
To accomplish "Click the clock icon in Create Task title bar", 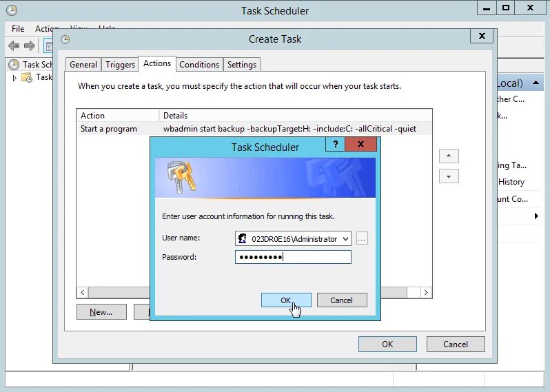I will tap(65, 39).
